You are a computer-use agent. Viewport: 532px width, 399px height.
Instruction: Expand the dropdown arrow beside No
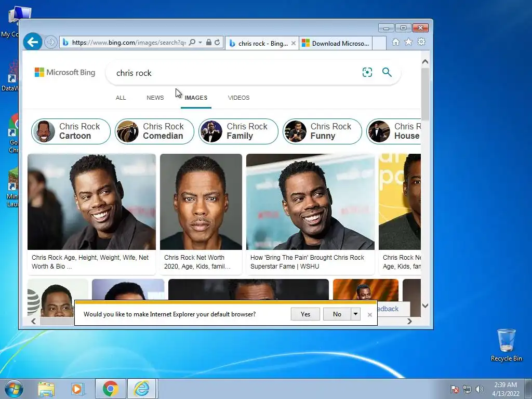point(355,314)
